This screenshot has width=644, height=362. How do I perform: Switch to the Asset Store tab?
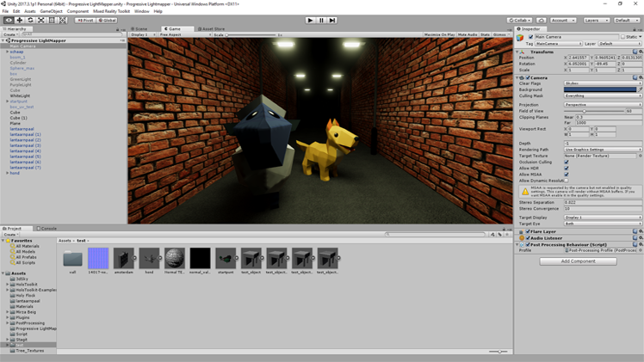211,28
